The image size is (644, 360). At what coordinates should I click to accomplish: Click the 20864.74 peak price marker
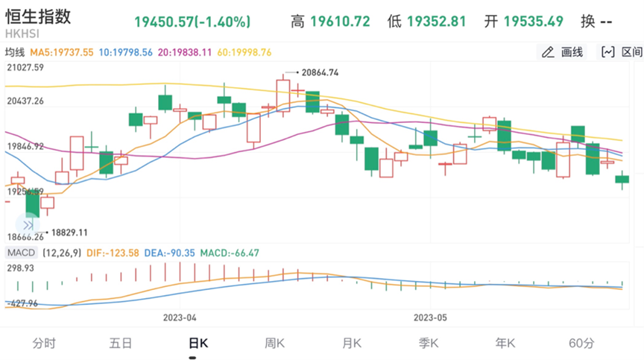point(320,72)
